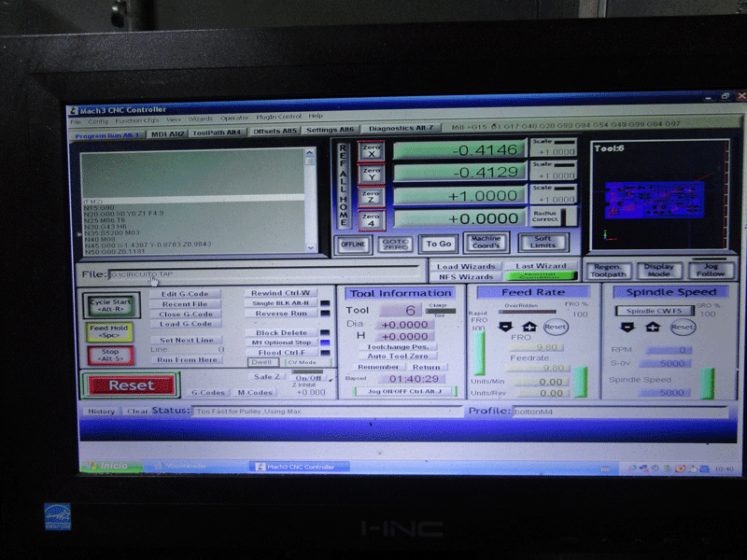
Task: Switch to Diagnostics Alt-7 tab
Action: (x=401, y=128)
